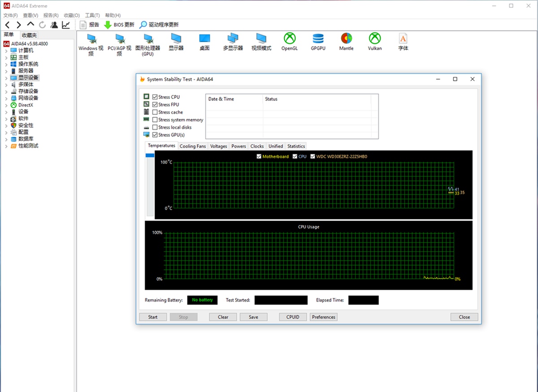
Task: Uncheck the WDC WD30EZRZ drive temperature checkbox
Action: pyautogui.click(x=313, y=156)
